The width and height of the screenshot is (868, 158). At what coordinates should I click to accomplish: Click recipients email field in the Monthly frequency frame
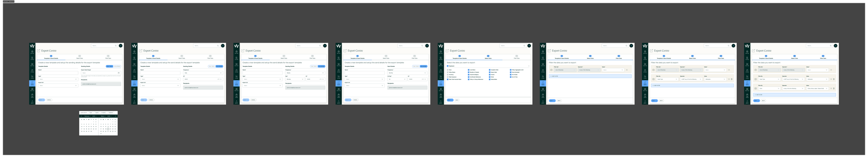407,88
